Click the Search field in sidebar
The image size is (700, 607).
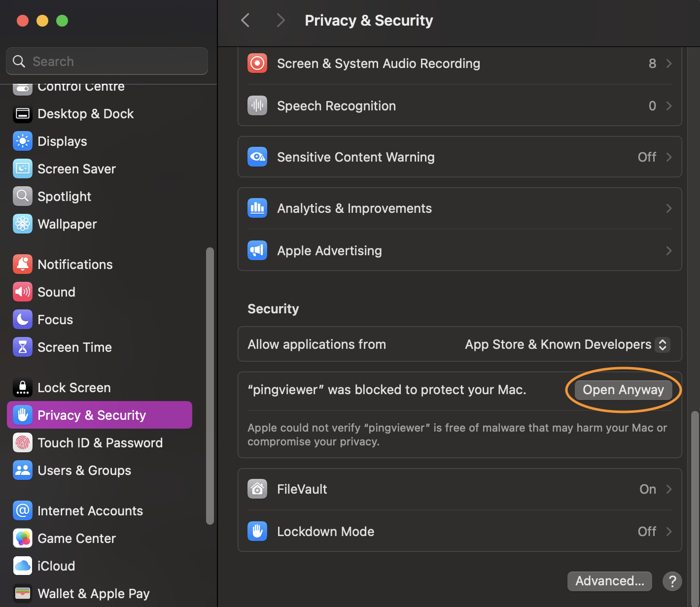(x=107, y=61)
